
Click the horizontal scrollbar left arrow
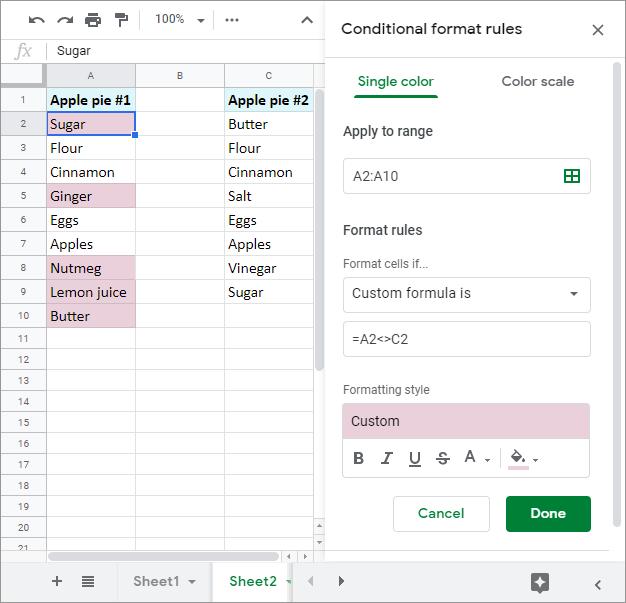pos(289,556)
